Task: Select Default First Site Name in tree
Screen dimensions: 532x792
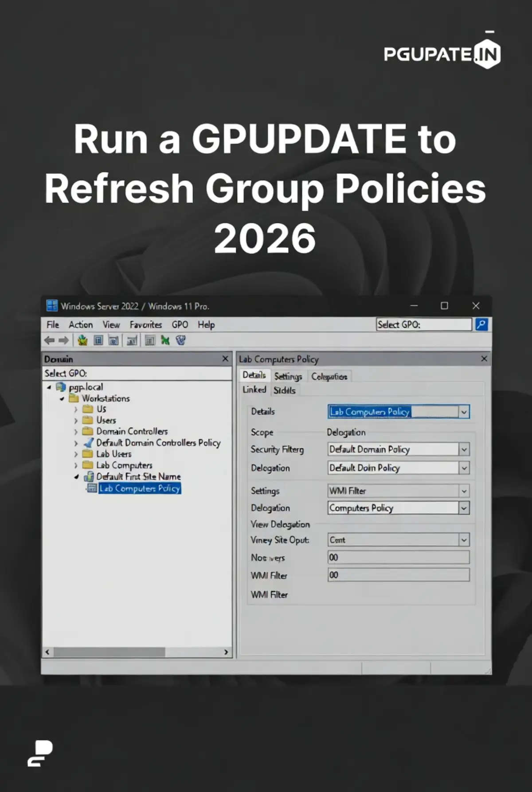Action: point(139,476)
